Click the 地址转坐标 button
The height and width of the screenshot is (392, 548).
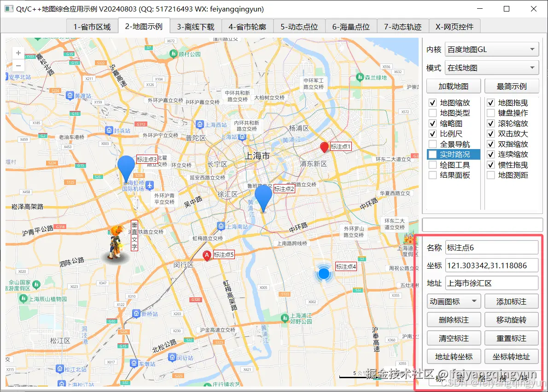[x=454, y=356]
